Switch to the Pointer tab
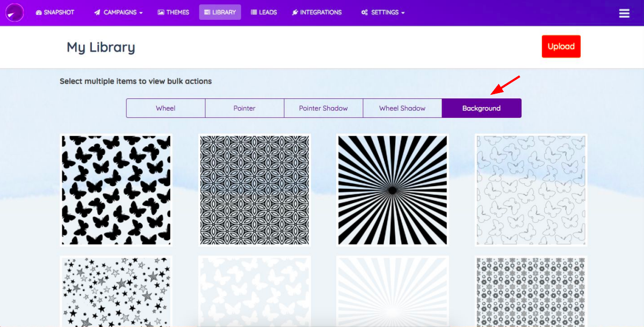Image resolution: width=644 pixels, height=327 pixels. (244, 108)
